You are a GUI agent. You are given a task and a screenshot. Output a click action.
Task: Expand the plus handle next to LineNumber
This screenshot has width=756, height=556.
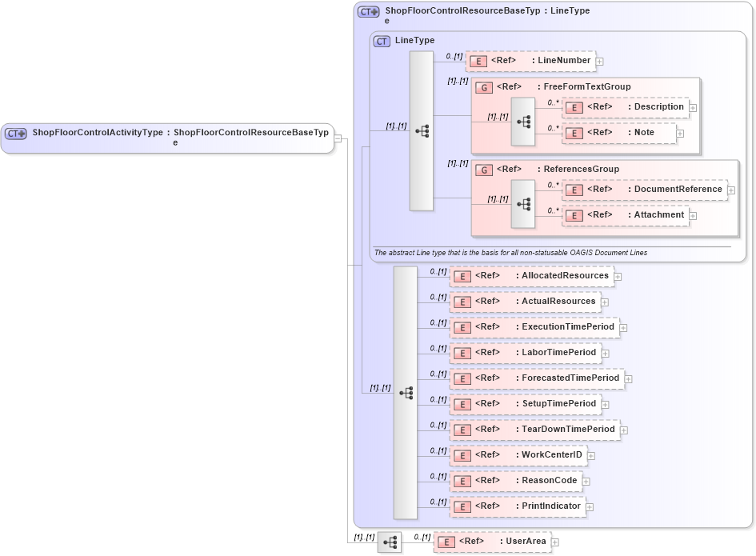coord(600,60)
